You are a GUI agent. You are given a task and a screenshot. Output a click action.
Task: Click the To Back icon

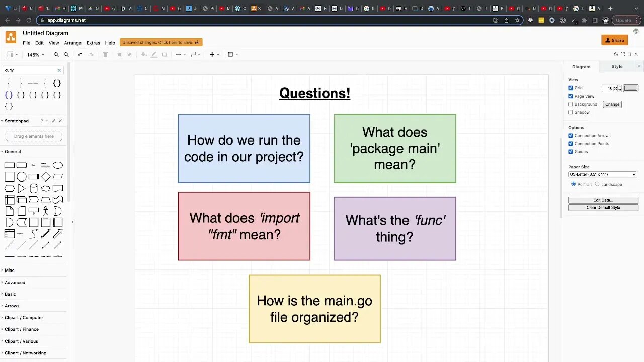pos(129,55)
